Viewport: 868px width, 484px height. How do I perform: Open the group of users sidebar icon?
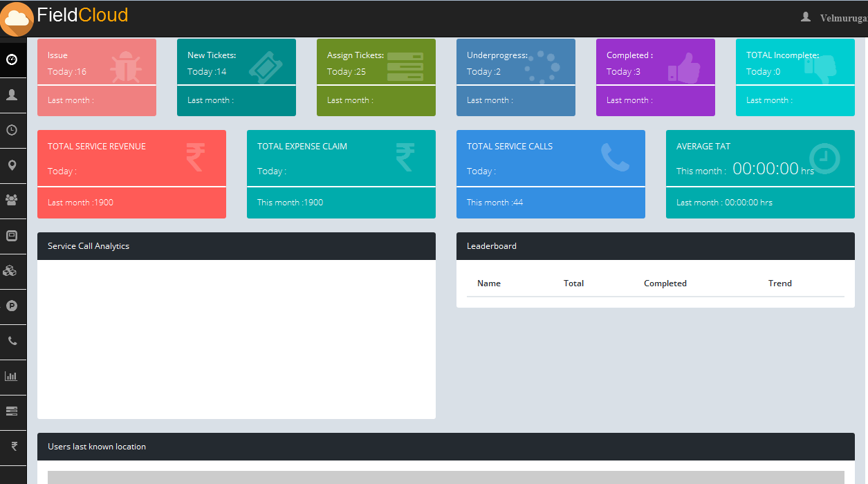(12, 200)
